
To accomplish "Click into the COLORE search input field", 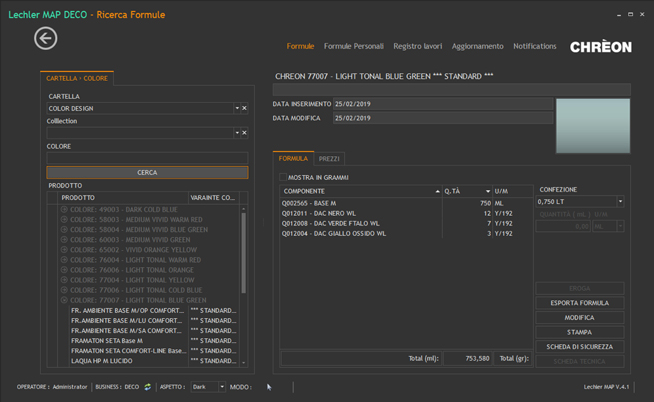I will (147, 158).
